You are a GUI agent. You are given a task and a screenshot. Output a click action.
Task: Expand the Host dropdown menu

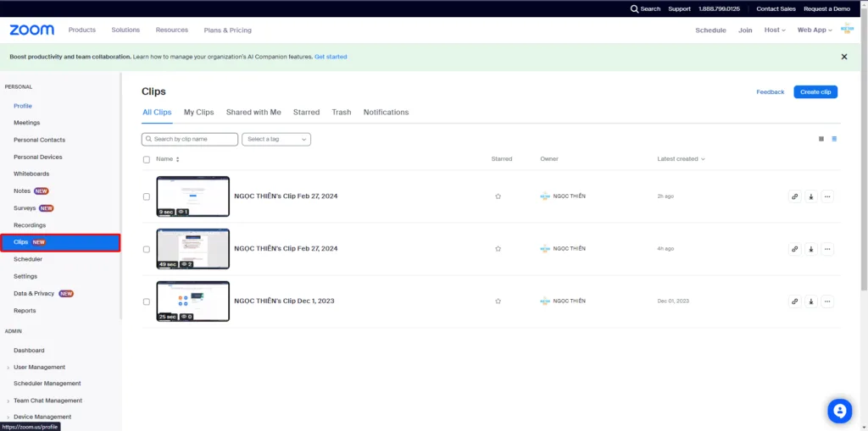tap(775, 30)
